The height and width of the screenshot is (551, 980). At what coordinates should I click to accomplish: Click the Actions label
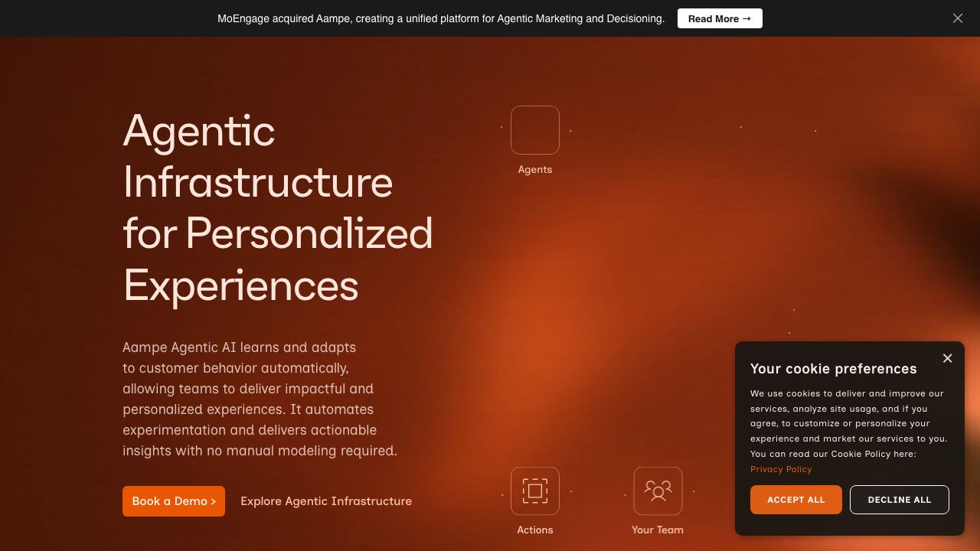pos(535,530)
